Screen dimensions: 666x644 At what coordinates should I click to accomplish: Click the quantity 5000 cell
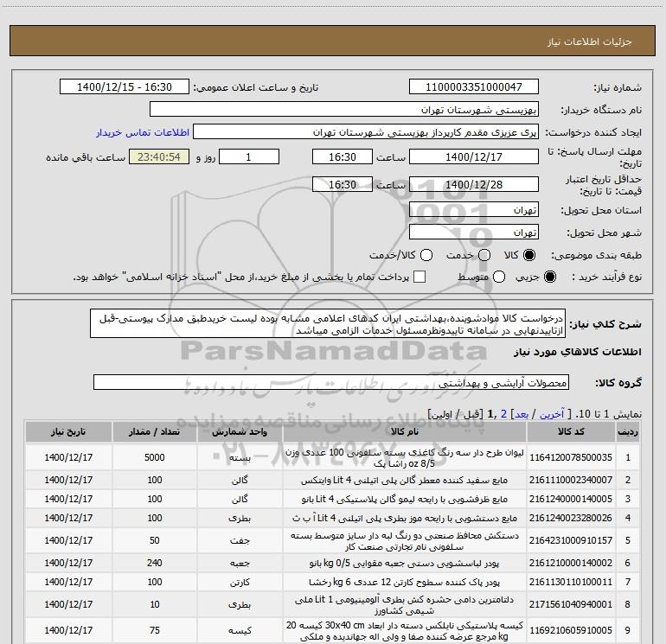154,457
